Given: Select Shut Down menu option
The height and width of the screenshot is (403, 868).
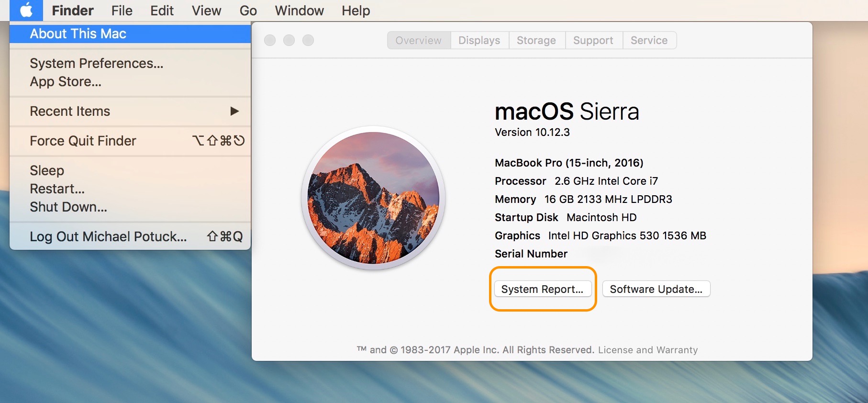Looking at the screenshot, I should [130, 207].
